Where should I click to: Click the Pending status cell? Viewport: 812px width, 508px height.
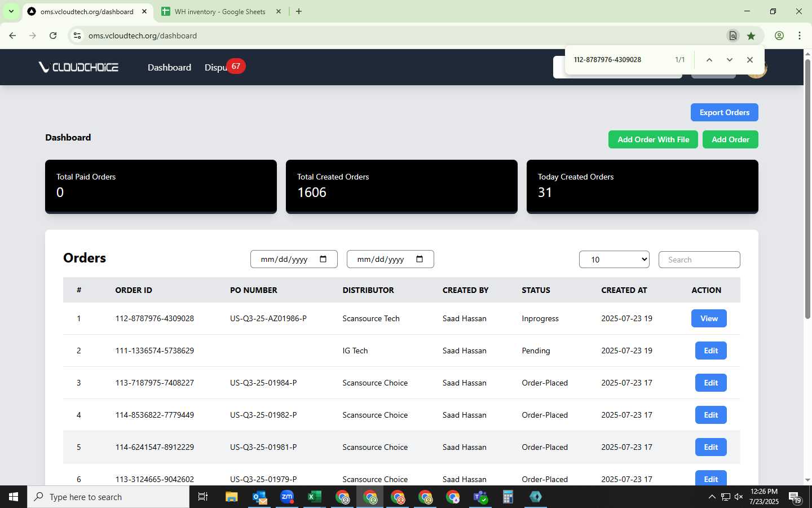(x=536, y=351)
